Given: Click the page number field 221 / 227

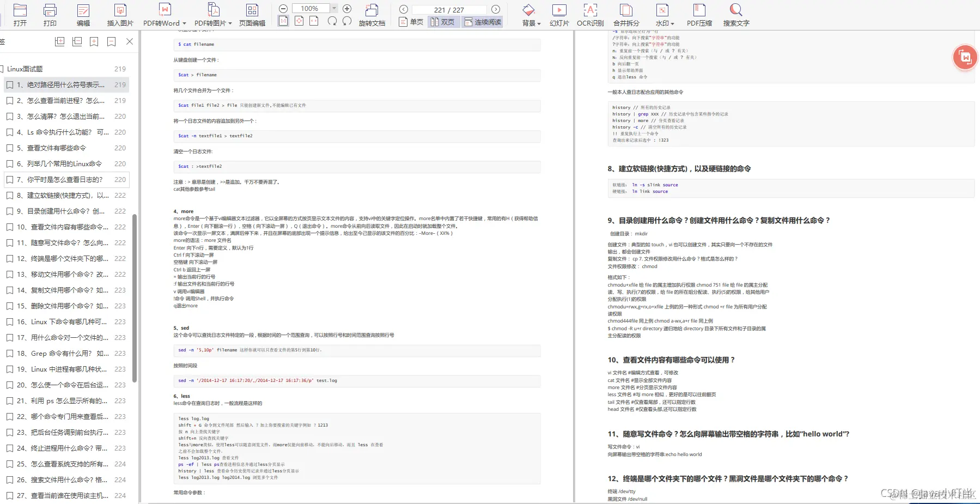Looking at the screenshot, I should tap(449, 10).
